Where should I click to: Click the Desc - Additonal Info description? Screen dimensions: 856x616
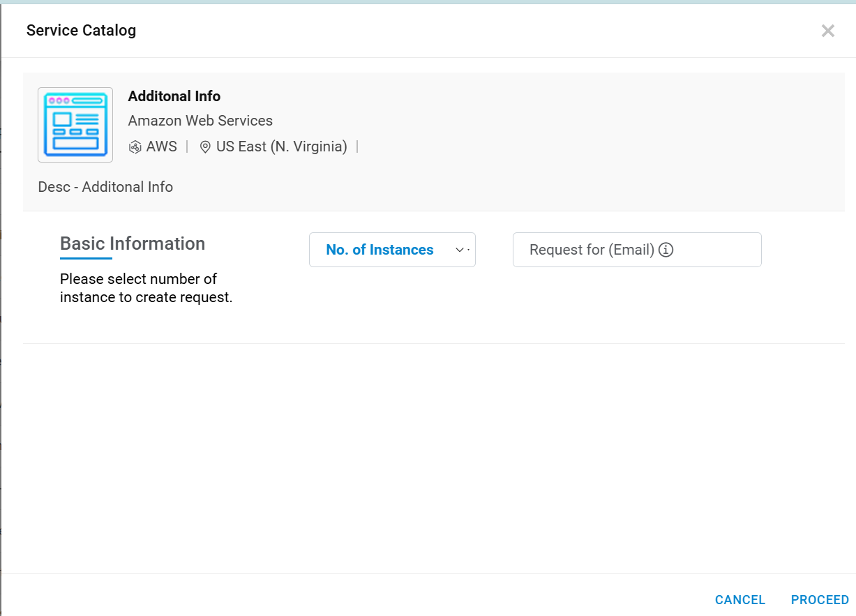coord(106,187)
